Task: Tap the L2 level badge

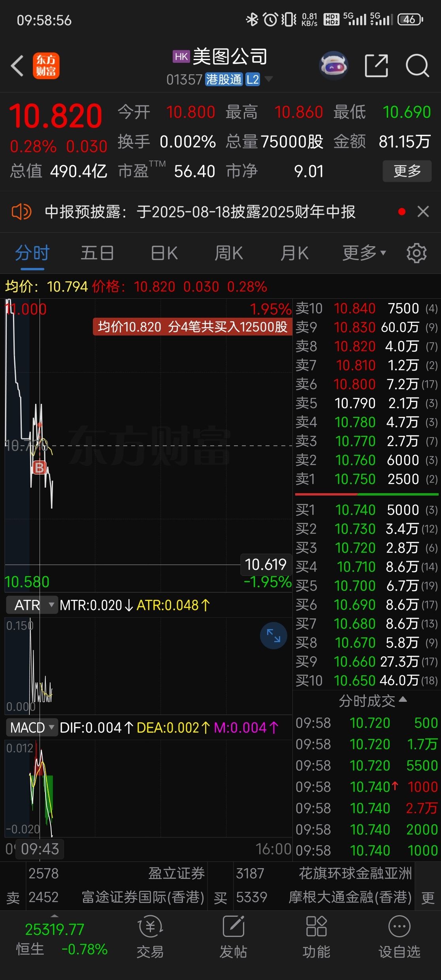Action: [x=253, y=79]
